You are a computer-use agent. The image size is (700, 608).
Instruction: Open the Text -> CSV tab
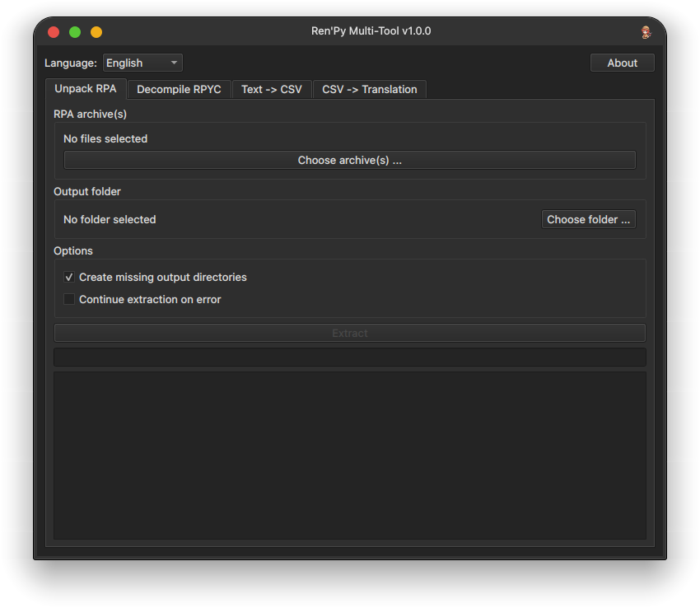pyautogui.click(x=272, y=89)
